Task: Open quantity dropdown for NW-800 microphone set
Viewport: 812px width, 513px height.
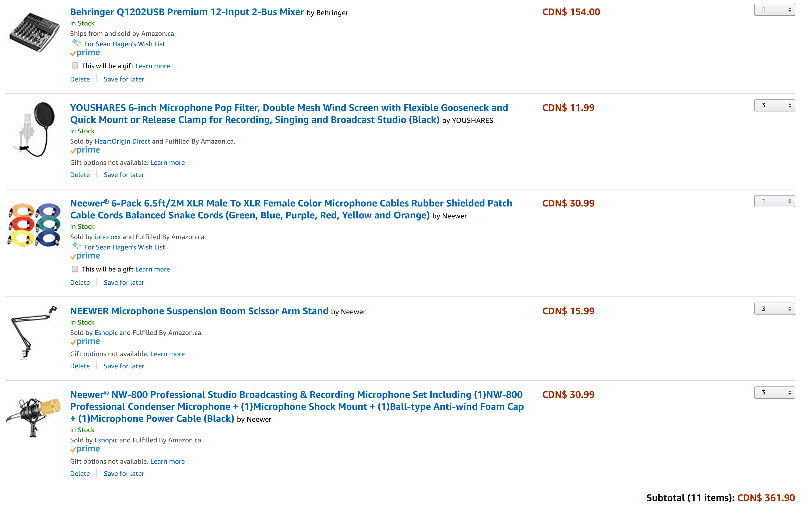Action: click(x=775, y=393)
